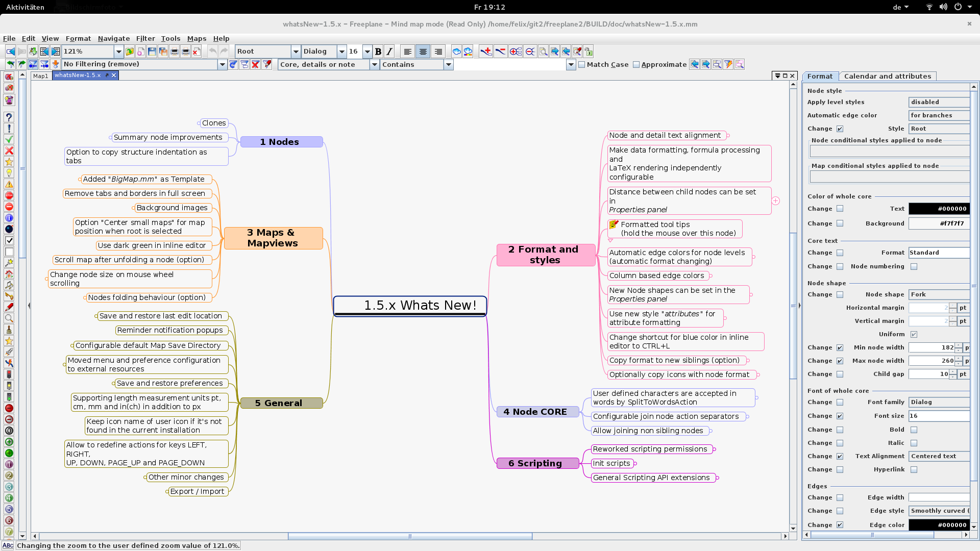Switch to the Calendar and attributes tab
The height and width of the screenshot is (551, 980).
[888, 76]
